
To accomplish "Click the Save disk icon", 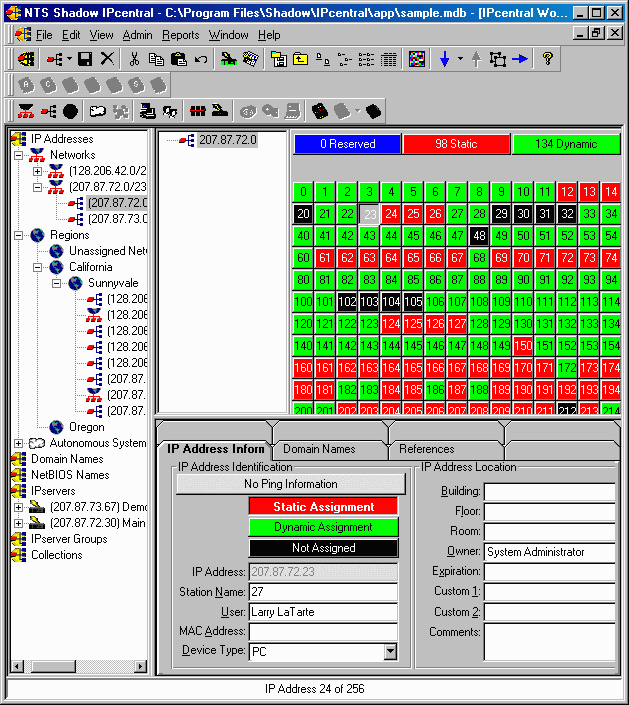I will pyautogui.click(x=85, y=59).
